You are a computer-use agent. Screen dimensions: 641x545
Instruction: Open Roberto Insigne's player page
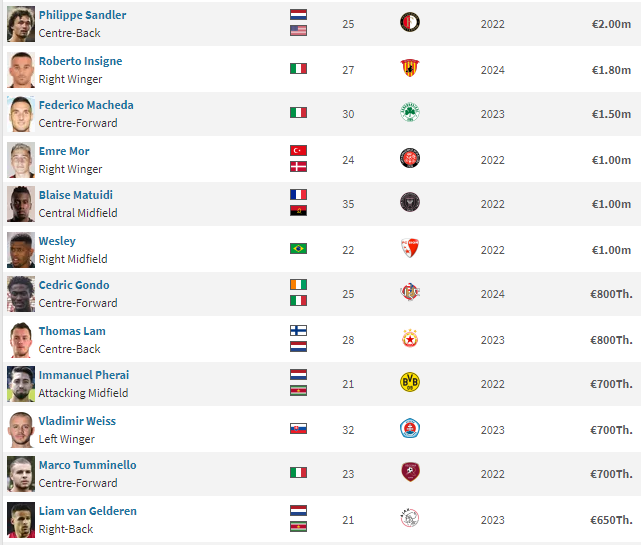tap(80, 61)
